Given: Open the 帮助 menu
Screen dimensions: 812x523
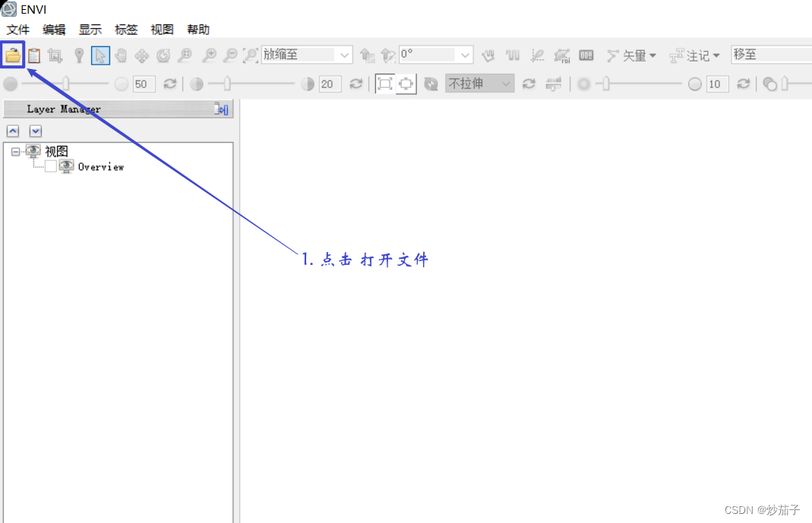Looking at the screenshot, I should coord(198,30).
